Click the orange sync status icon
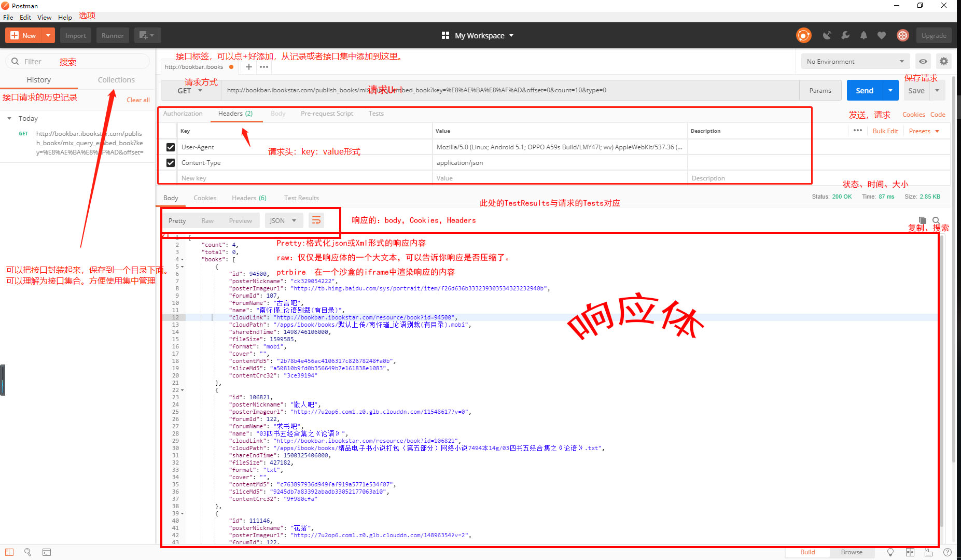 pos(803,35)
